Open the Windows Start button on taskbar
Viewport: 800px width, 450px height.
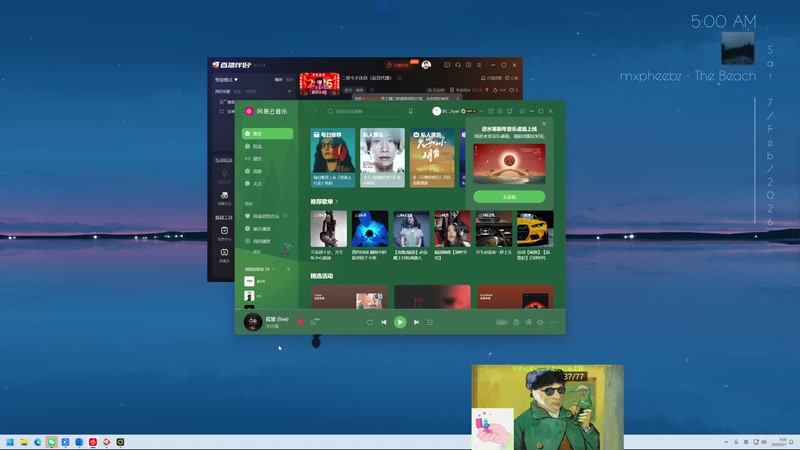point(10,442)
